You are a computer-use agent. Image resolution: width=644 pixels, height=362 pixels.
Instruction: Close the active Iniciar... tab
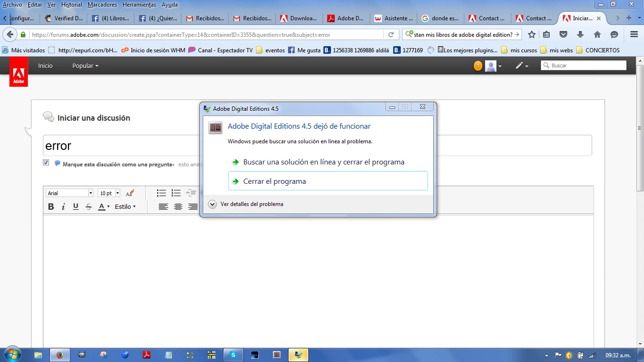[599, 18]
